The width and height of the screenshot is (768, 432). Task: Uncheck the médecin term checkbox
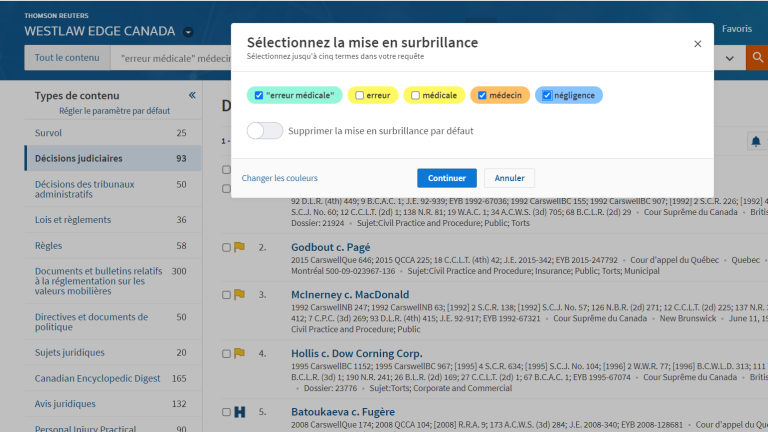(x=482, y=95)
